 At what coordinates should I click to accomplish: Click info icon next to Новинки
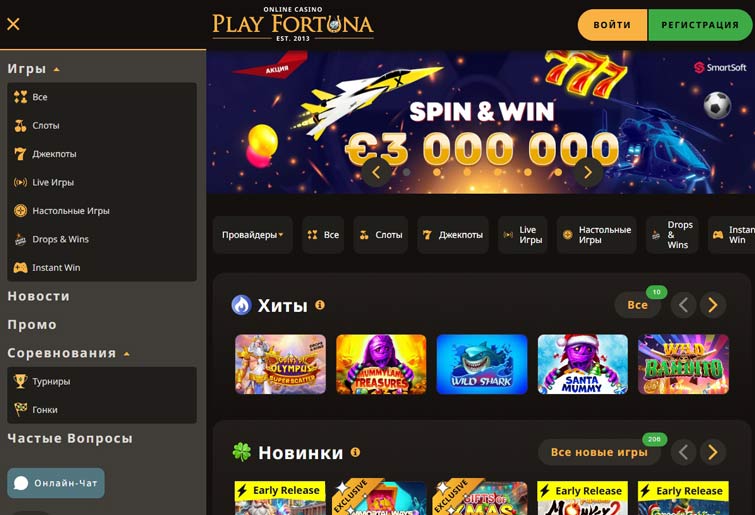click(355, 452)
